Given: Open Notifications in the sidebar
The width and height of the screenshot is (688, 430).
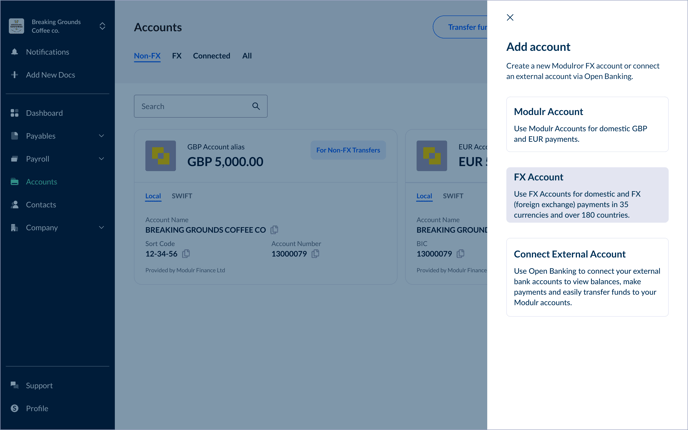Looking at the screenshot, I should coord(47,52).
